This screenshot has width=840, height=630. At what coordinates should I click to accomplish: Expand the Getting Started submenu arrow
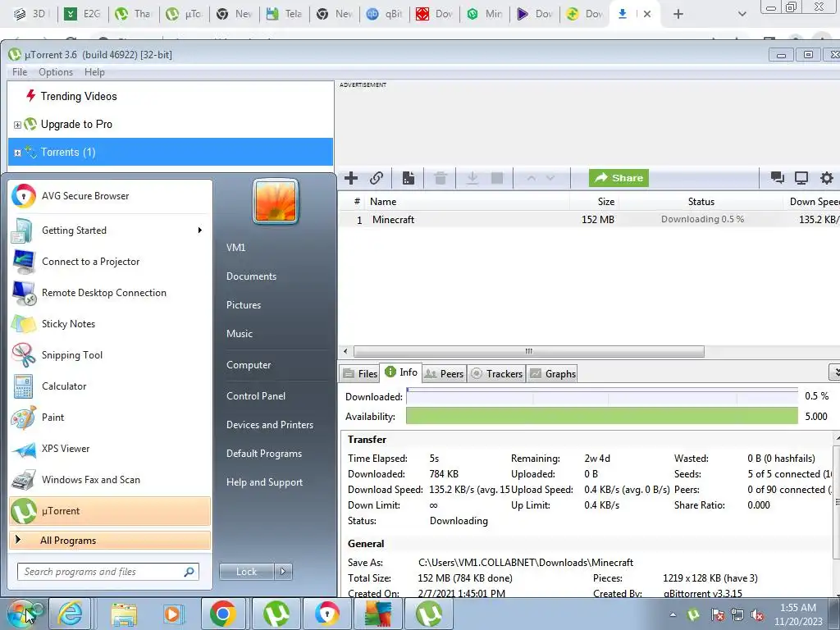pos(200,231)
